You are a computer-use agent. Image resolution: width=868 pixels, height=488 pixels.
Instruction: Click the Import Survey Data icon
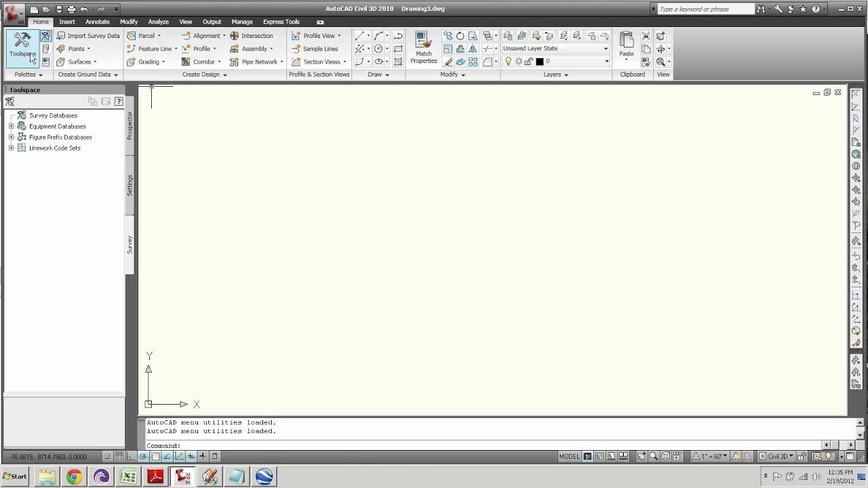[x=61, y=36]
